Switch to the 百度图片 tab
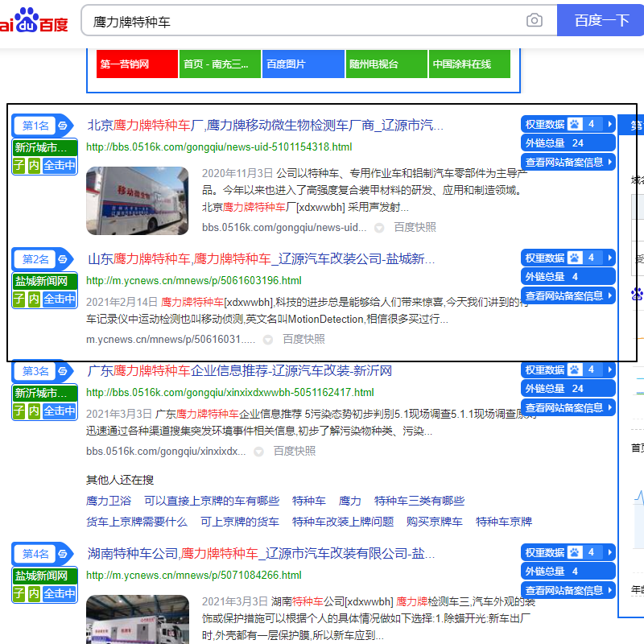This screenshot has width=644, height=644. pos(303,64)
